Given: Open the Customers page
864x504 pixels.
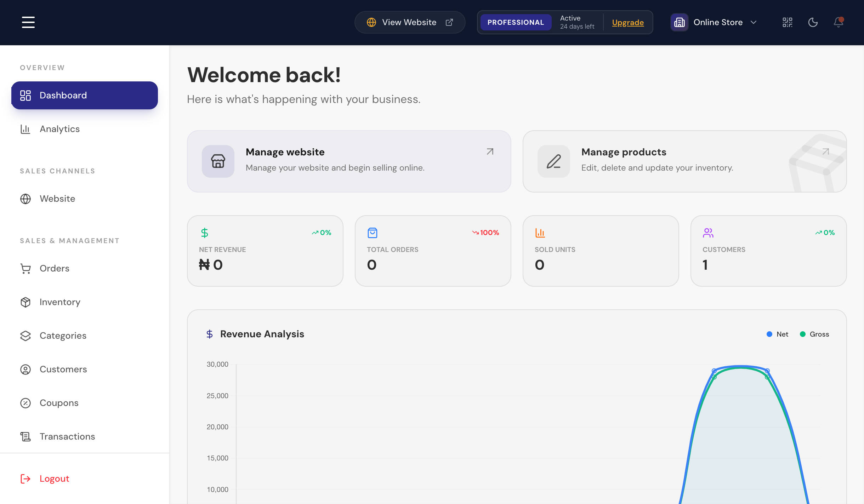Looking at the screenshot, I should [85, 369].
